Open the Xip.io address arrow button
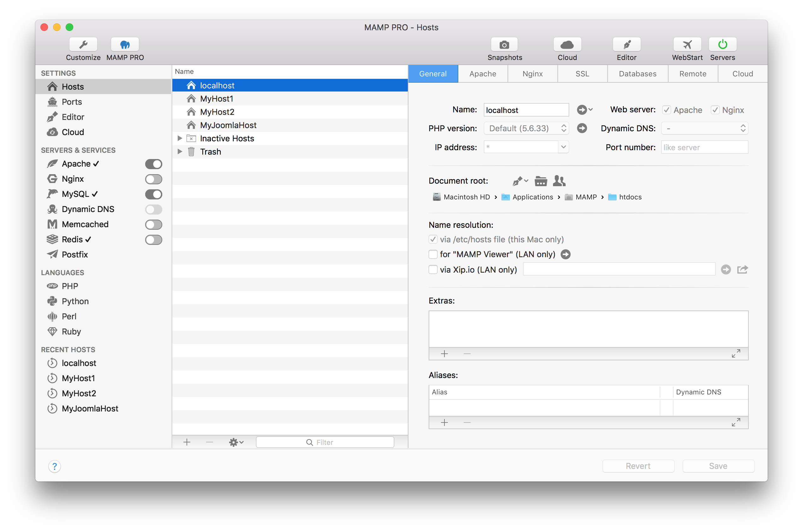The height and width of the screenshot is (532, 803). 726,269
